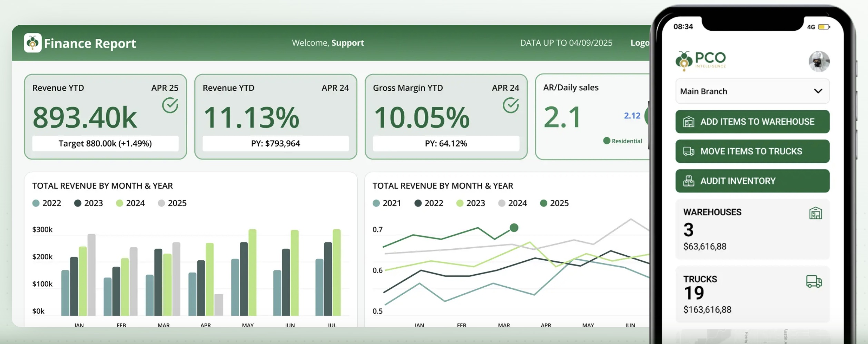Open the user profile avatar in phone app
The height and width of the screenshot is (344, 868).
point(819,61)
